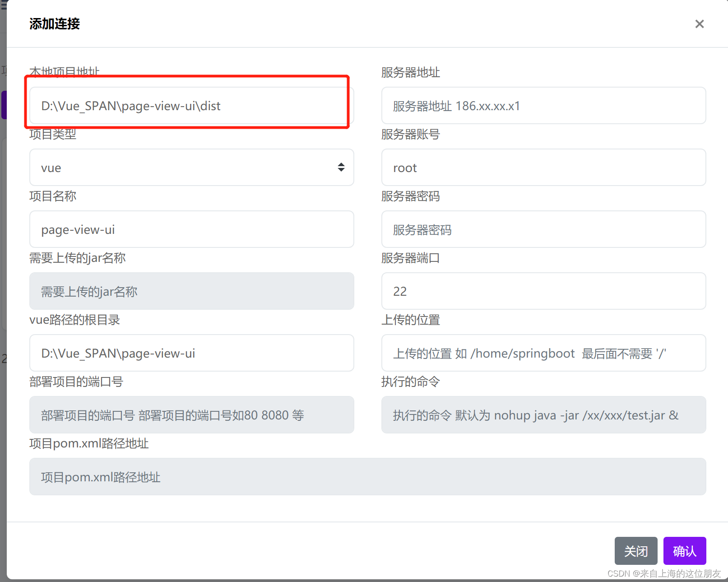Click the 上传的位置 label
Viewport: 728px width, 582px height.
[411, 320]
